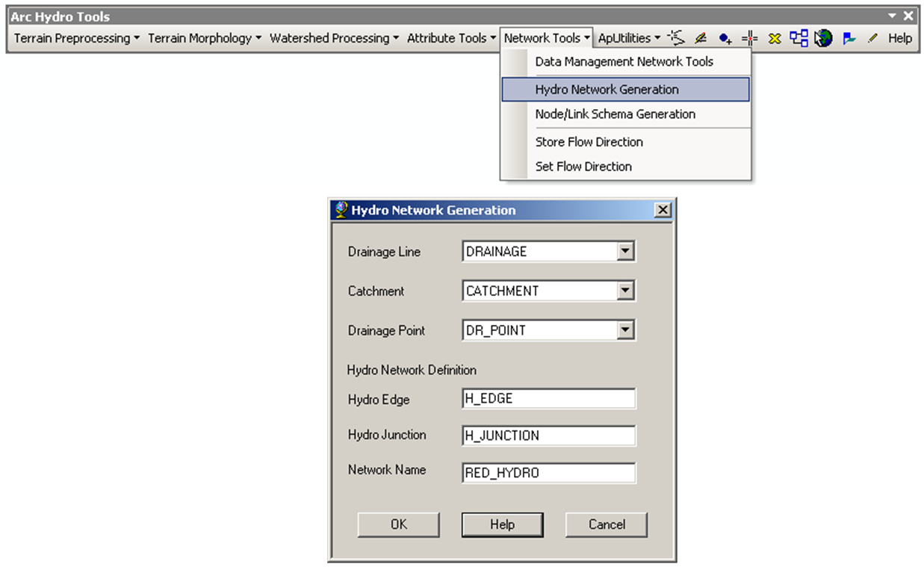This screenshot has width=924, height=567.
Task: Click the Network Name text field
Action: coord(549,473)
